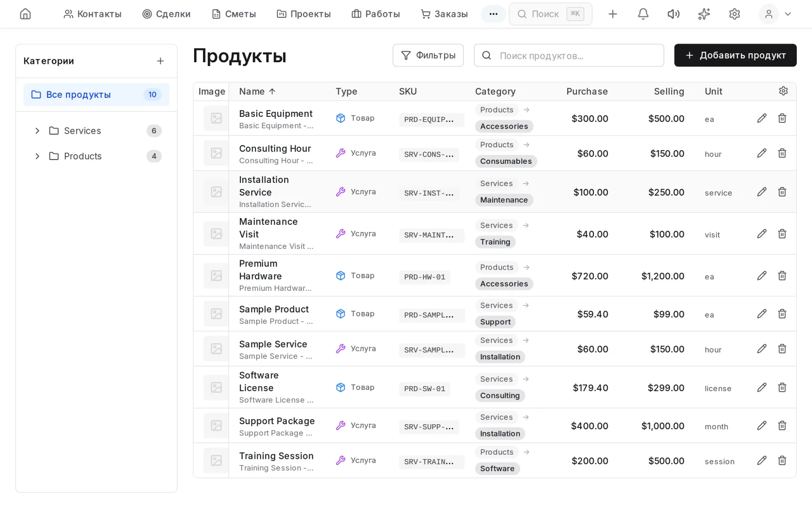812x508 pixels.
Task: Edit the Software License product
Action: (x=762, y=387)
